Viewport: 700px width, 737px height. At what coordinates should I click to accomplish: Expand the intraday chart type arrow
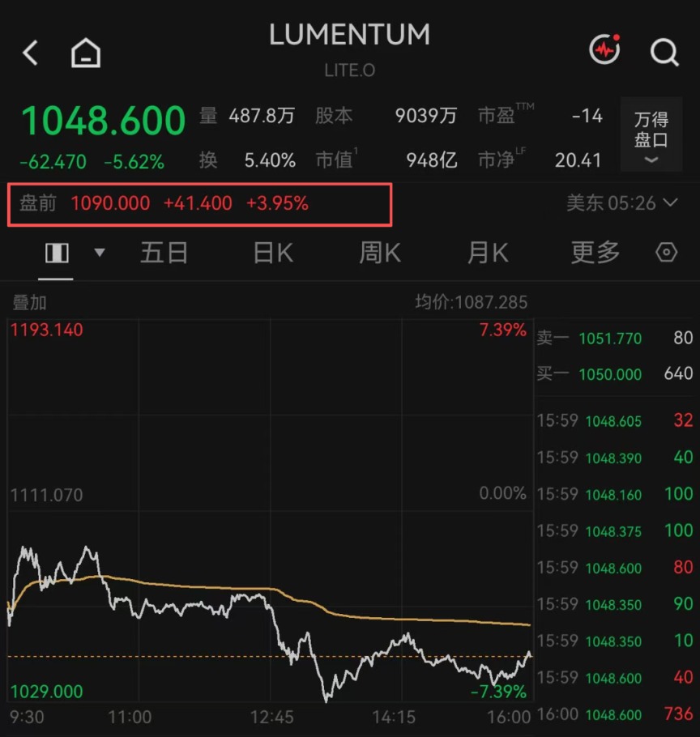pyautogui.click(x=99, y=253)
